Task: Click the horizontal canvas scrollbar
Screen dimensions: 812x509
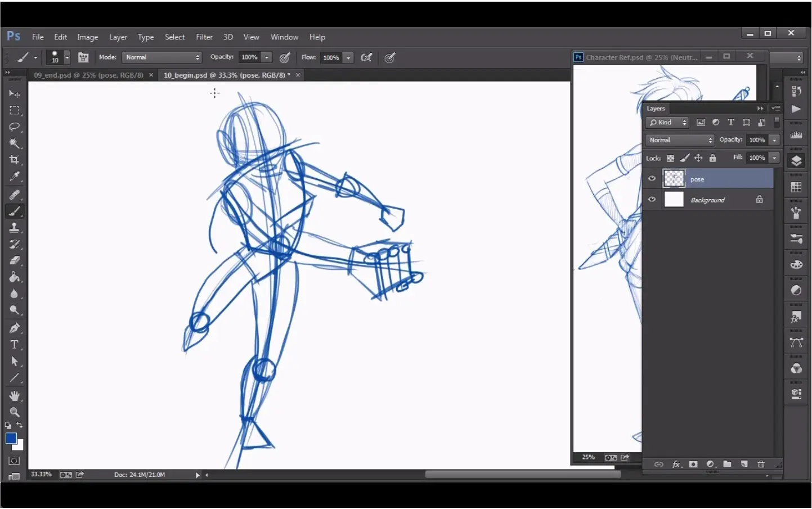Action: click(522, 475)
